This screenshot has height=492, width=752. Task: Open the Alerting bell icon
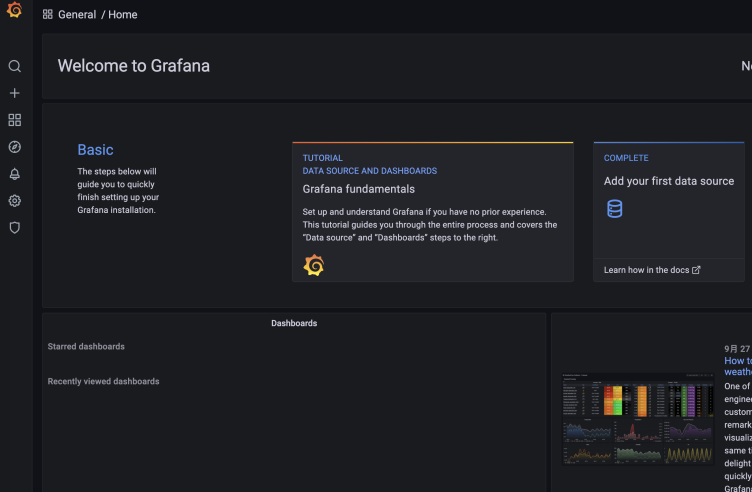coord(14,174)
